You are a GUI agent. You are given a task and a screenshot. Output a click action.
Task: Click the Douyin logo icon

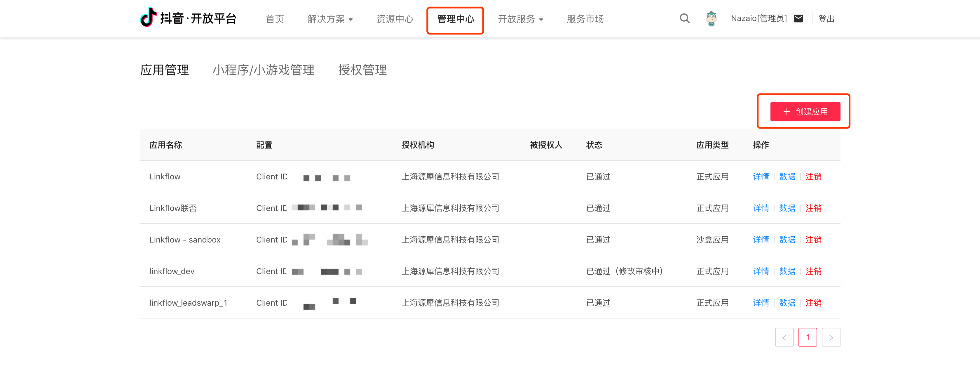click(148, 18)
